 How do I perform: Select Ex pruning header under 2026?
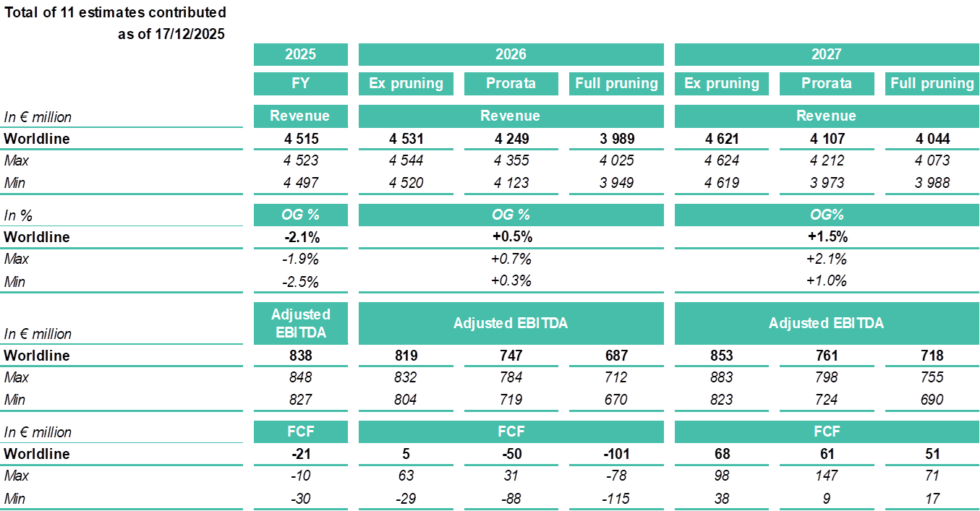click(x=406, y=83)
